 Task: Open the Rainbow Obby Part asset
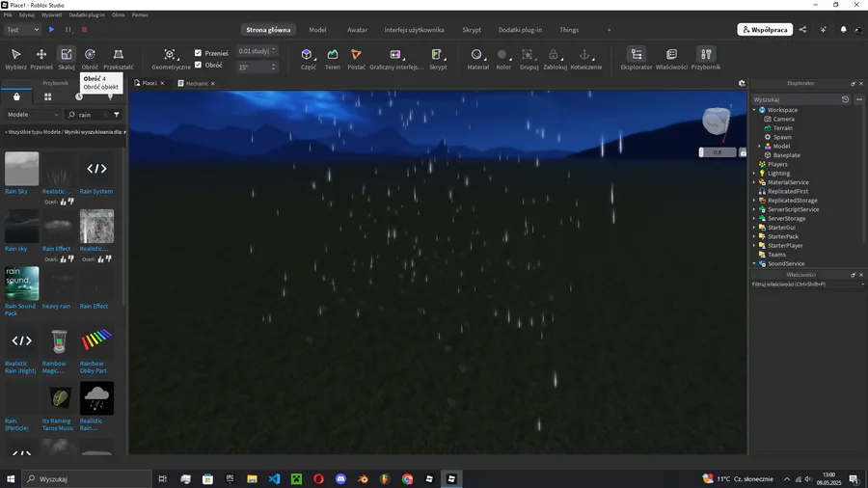coord(96,348)
